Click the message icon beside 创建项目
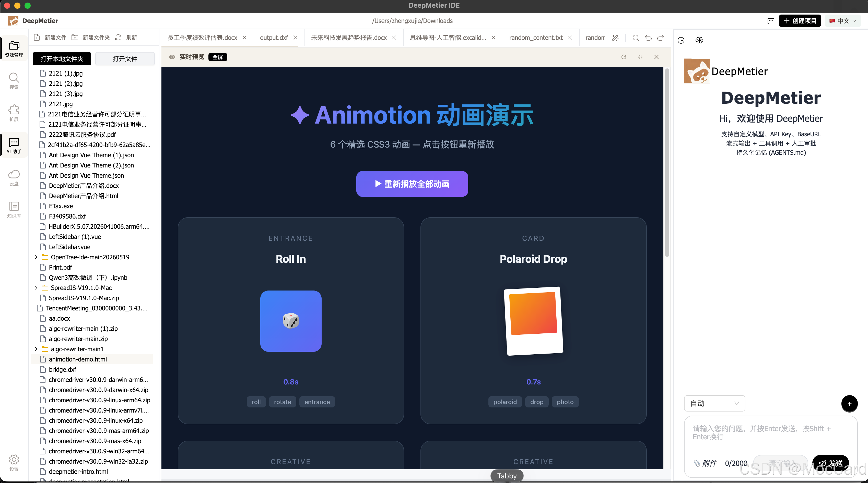 click(771, 21)
